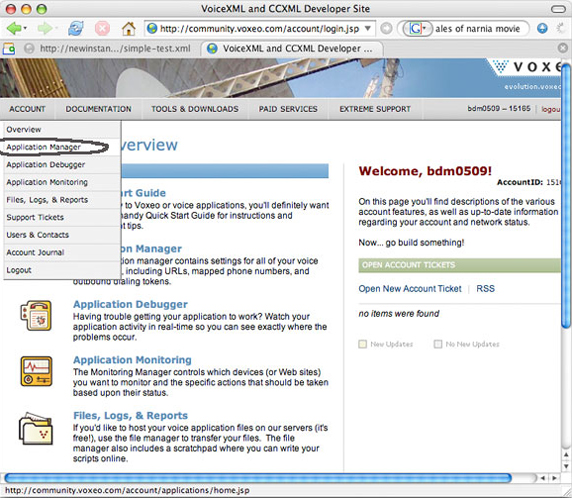
Task: Open the Google search engine dropdown
Action: [x=417, y=28]
